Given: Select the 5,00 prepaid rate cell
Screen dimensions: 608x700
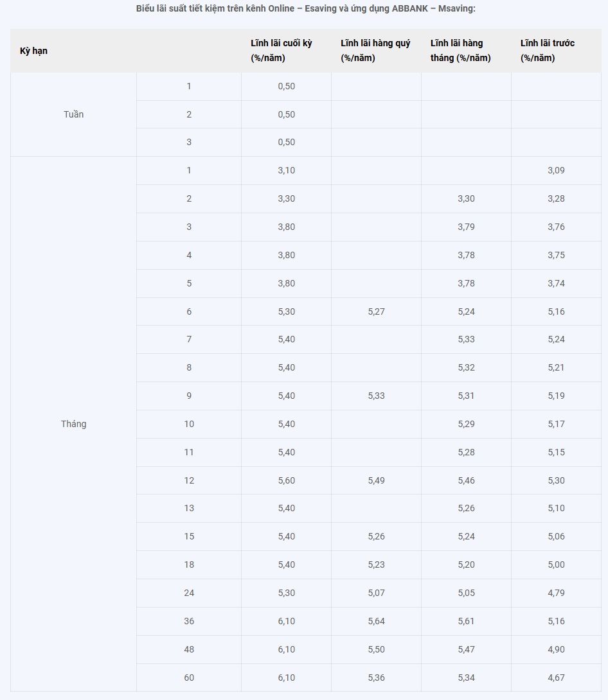Looking at the screenshot, I should pyautogui.click(x=556, y=564).
